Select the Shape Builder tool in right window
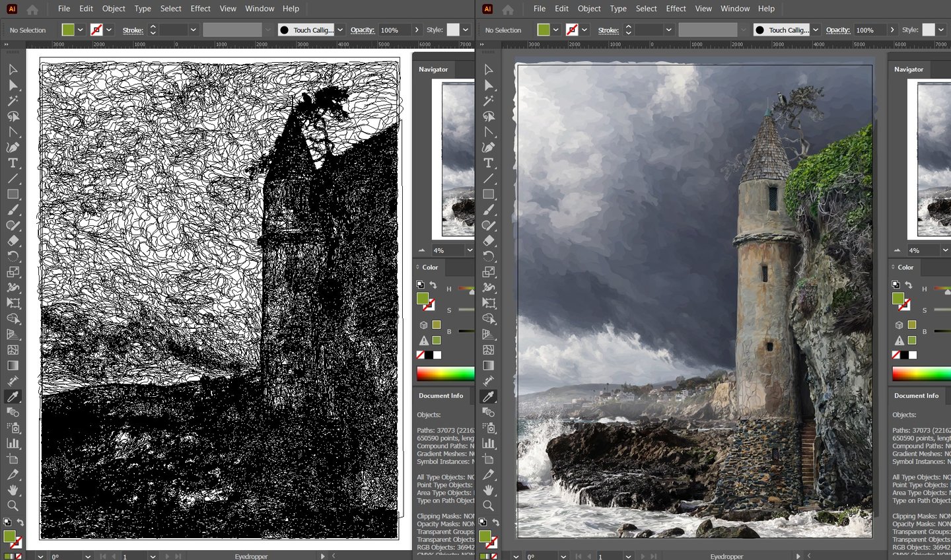951x560 pixels. tap(488, 318)
